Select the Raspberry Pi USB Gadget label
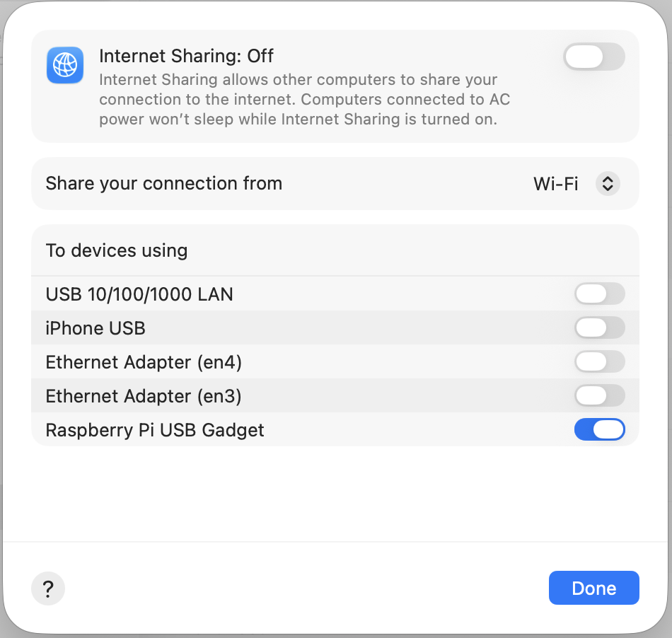The image size is (672, 638). pos(155,430)
